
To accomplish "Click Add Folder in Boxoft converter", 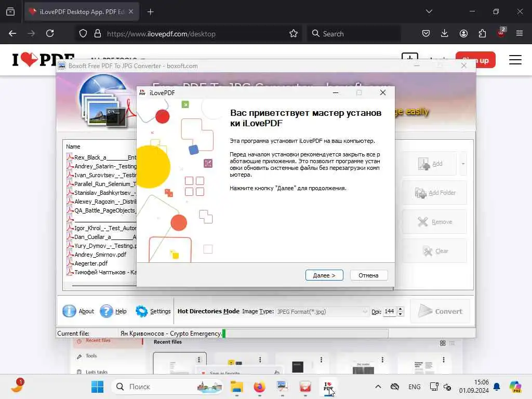I will [435, 193].
